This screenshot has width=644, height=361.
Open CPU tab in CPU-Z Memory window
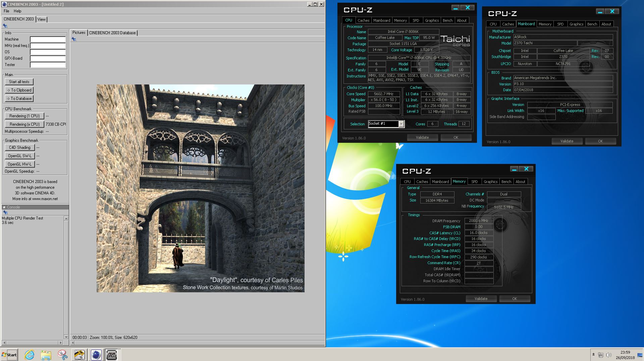coord(407,182)
